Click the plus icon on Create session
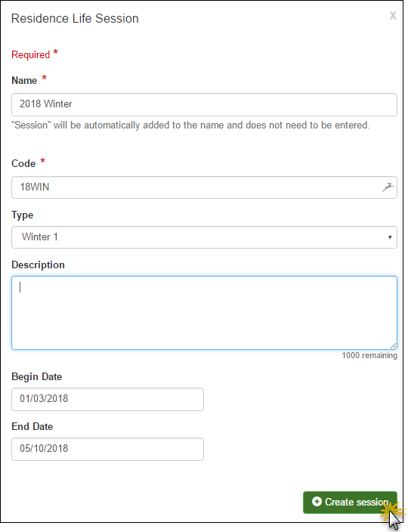408x532 pixels. point(317,502)
